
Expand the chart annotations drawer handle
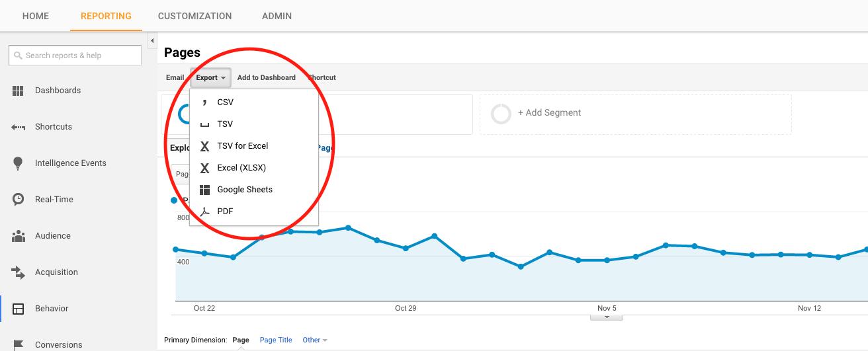pos(607,317)
